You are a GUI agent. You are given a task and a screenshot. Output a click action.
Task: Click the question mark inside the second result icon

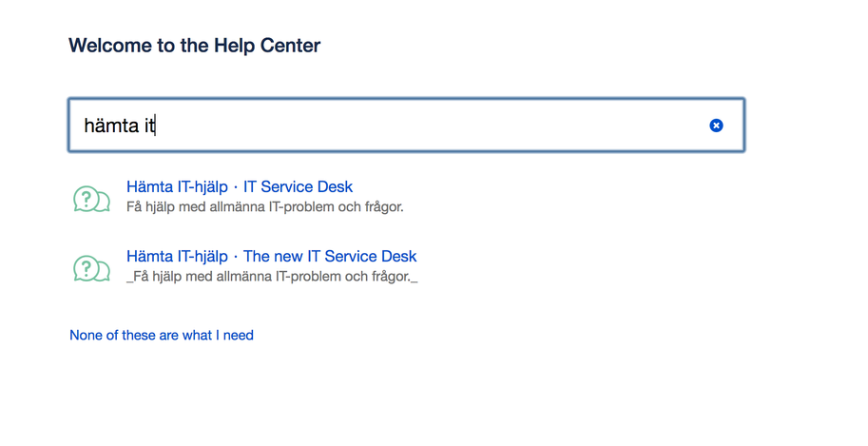tap(86, 267)
